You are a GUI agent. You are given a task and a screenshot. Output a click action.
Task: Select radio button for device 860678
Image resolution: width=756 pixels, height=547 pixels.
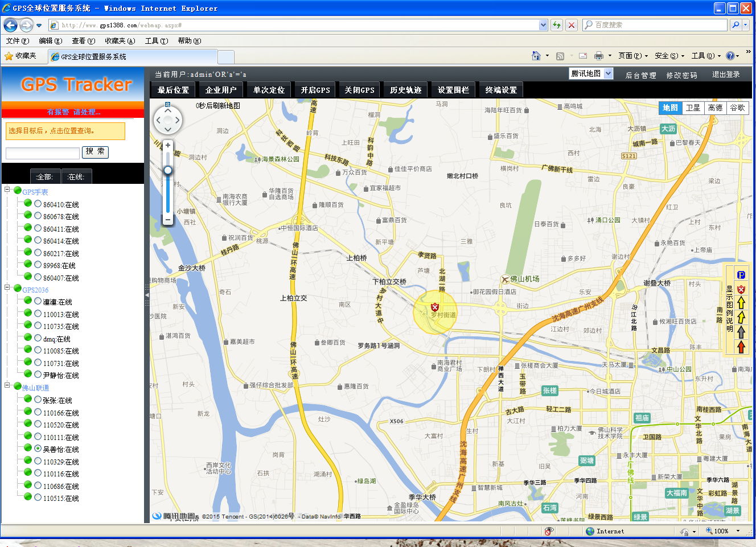[x=38, y=216]
